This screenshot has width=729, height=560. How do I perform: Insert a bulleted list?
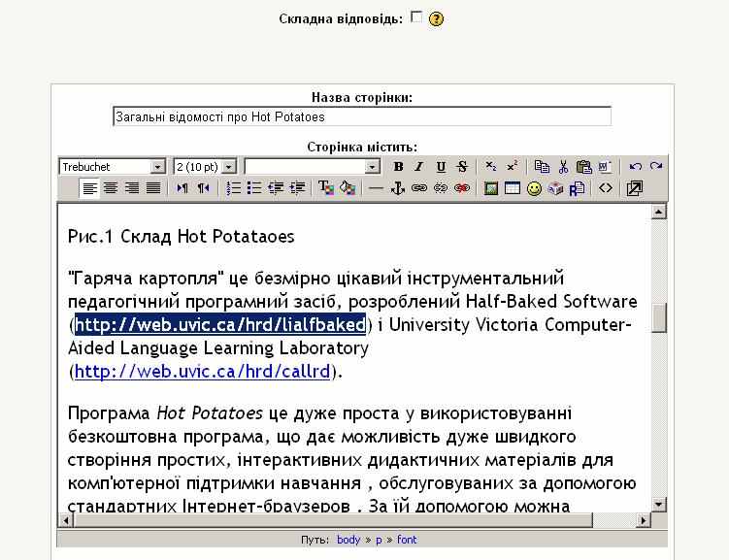254,188
